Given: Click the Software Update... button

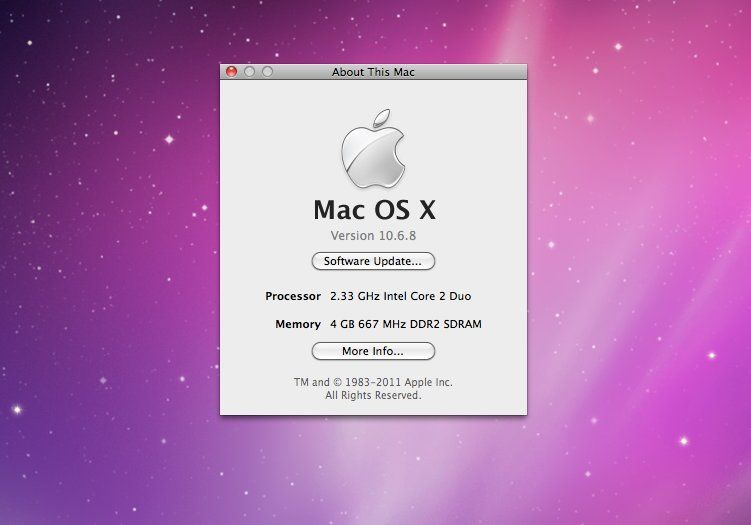Looking at the screenshot, I should (373, 261).
